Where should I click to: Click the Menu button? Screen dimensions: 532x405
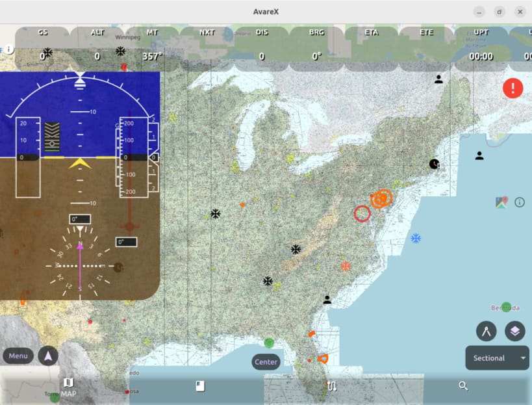tap(18, 356)
